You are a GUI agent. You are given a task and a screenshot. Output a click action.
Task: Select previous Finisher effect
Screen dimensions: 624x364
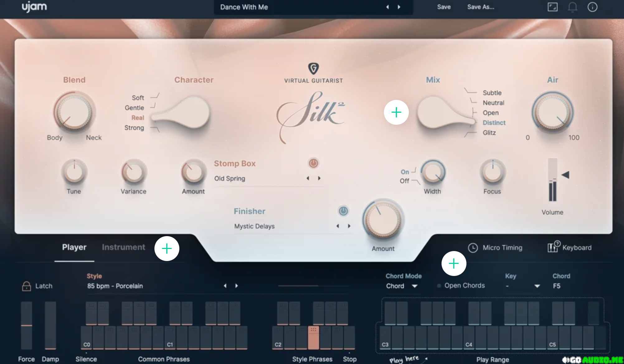338,226
